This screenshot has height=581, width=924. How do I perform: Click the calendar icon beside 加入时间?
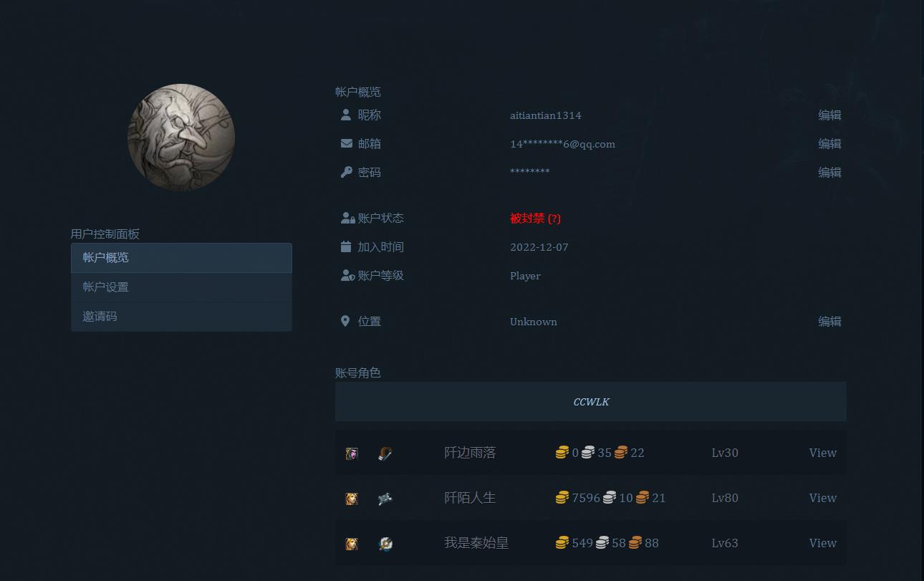click(347, 246)
